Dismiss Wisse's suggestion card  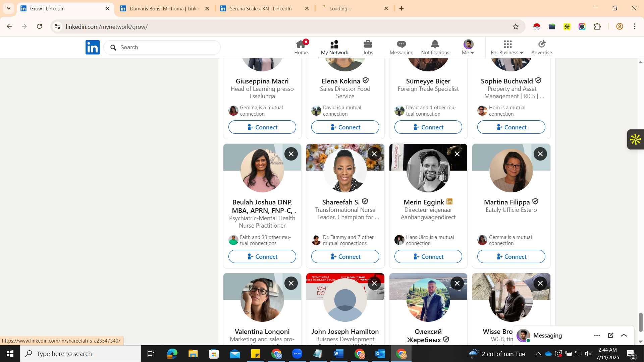[540, 283]
